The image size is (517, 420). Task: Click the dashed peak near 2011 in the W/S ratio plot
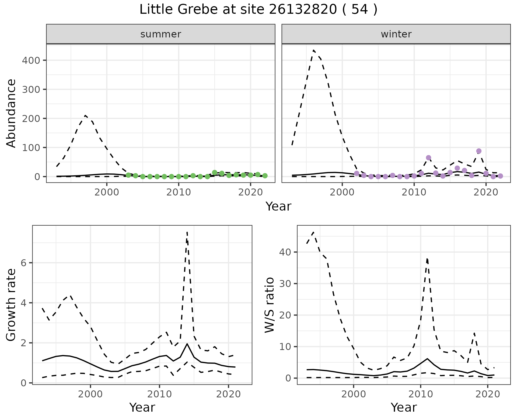[x=427, y=259]
